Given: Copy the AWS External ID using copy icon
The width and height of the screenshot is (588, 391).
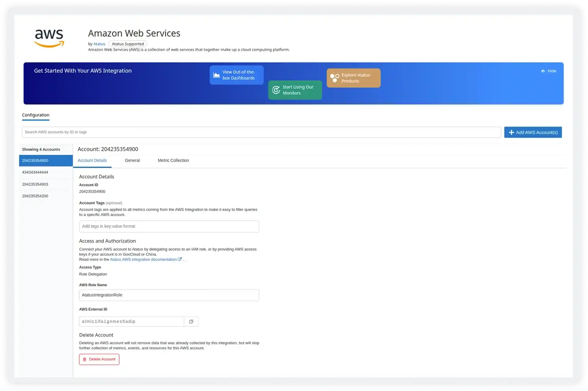Looking at the screenshot, I should [x=191, y=321].
